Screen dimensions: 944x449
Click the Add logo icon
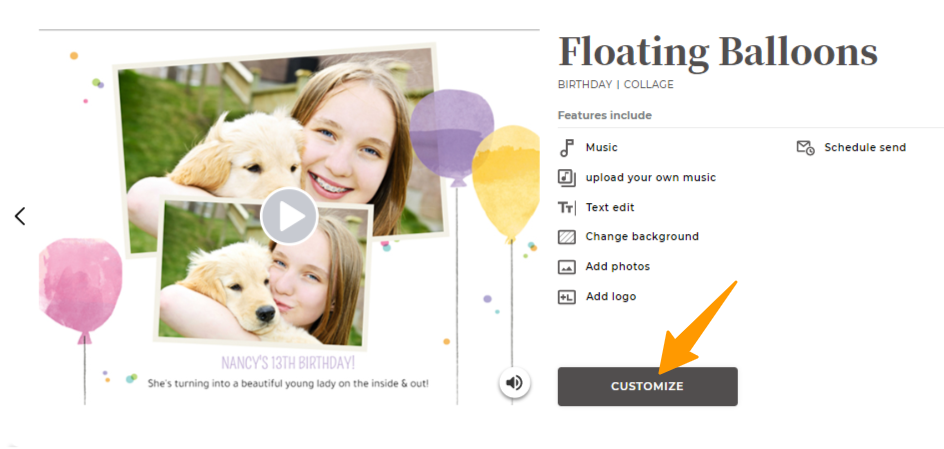tap(567, 297)
